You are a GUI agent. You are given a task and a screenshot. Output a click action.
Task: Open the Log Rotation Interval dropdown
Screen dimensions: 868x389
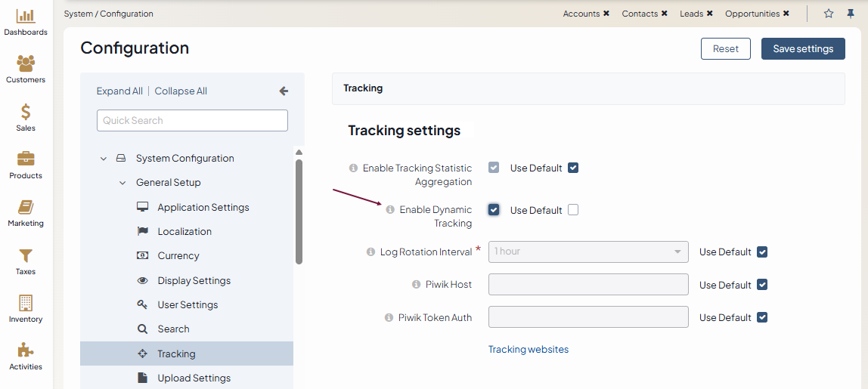(588, 252)
